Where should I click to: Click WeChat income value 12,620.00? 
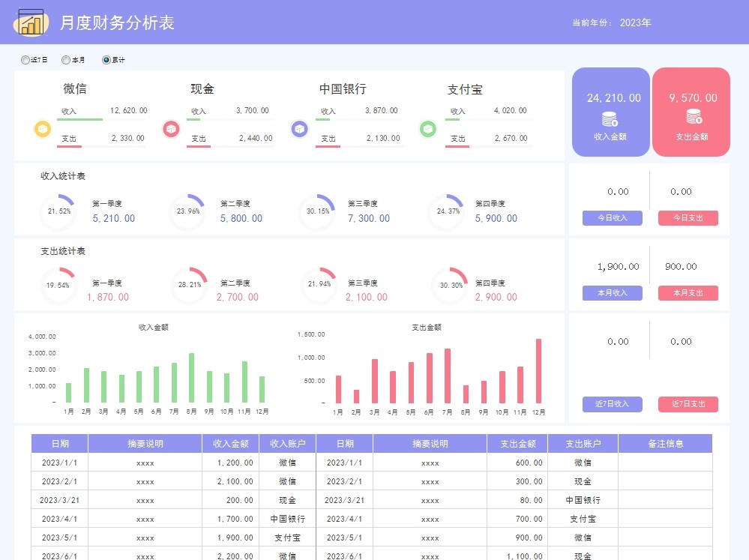[128, 110]
